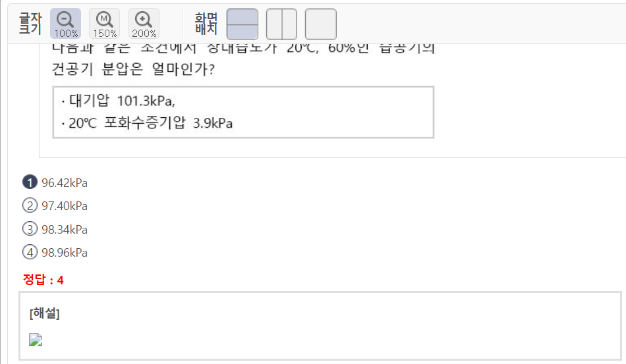Click the [해설] heading
This screenshot has height=364, width=626.
45,313
